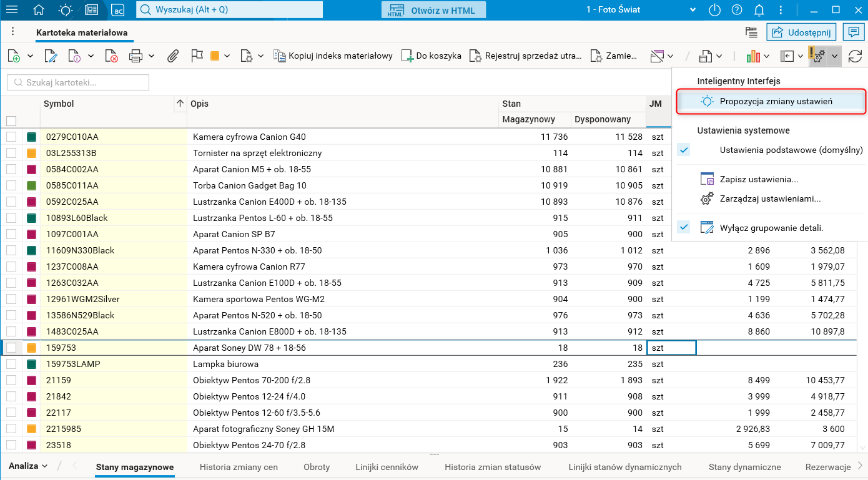Switch to the 'Historia zmiany cen' tab
Image resolution: width=868 pixels, height=480 pixels.
coord(239,467)
